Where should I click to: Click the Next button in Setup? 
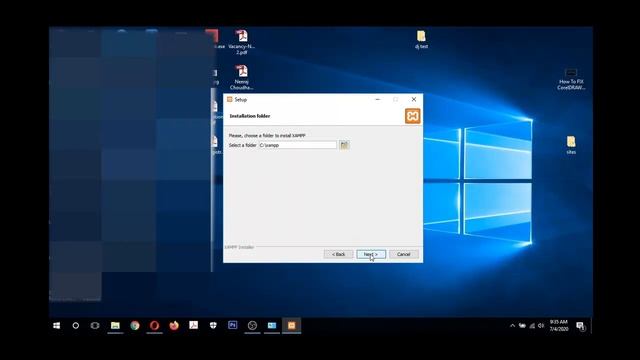tap(371, 254)
